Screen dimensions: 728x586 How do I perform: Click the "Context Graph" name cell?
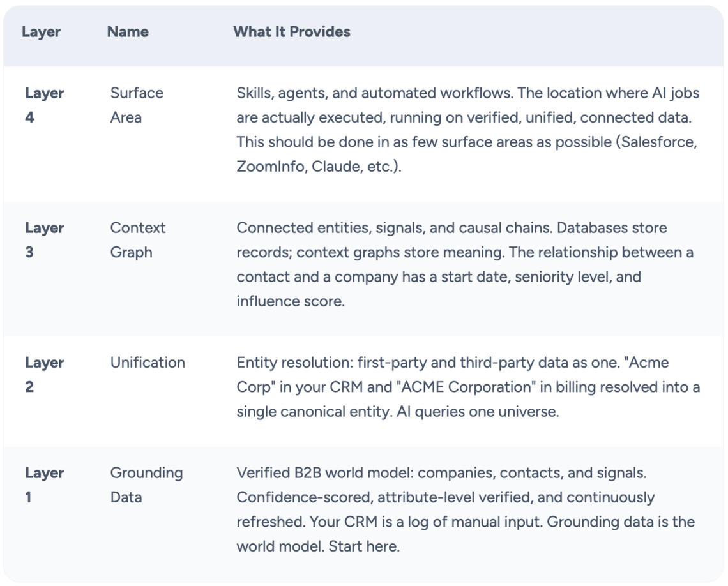pyautogui.click(x=137, y=239)
